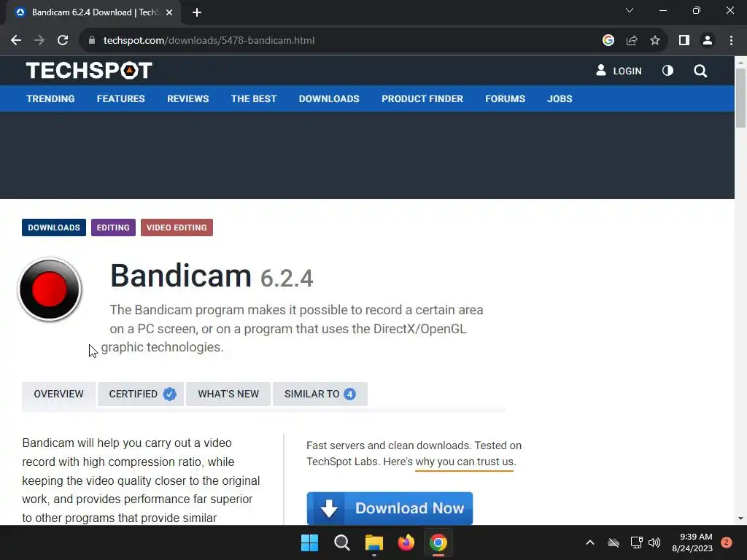Bookmark this tab with the star
This screenshot has width=747, height=560.
(655, 41)
